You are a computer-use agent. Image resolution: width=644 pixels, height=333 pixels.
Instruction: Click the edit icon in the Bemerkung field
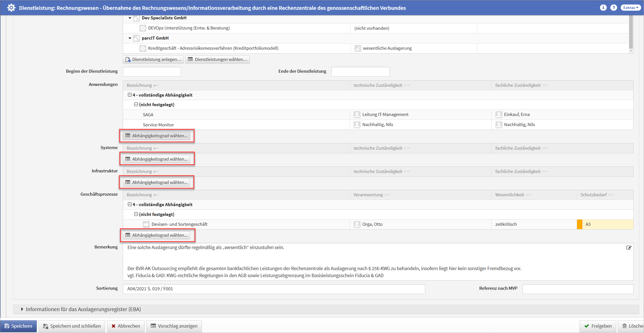tap(629, 248)
